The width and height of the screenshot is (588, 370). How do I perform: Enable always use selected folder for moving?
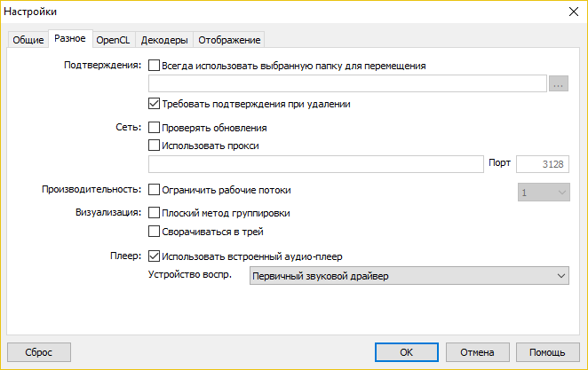(x=155, y=65)
